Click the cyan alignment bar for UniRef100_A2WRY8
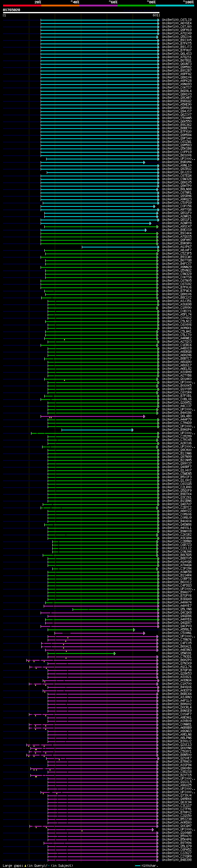The image size is (197, 868). click(96, 224)
